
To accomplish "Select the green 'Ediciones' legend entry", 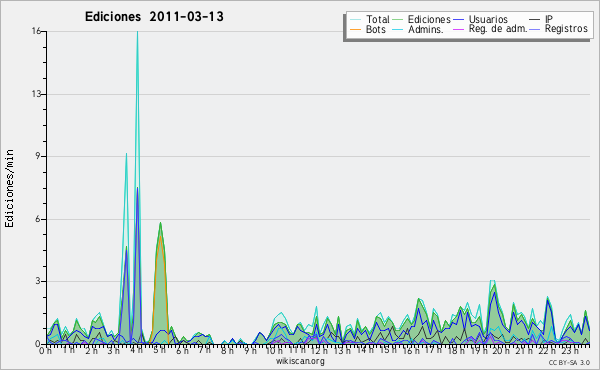I will pyautogui.click(x=422, y=19).
